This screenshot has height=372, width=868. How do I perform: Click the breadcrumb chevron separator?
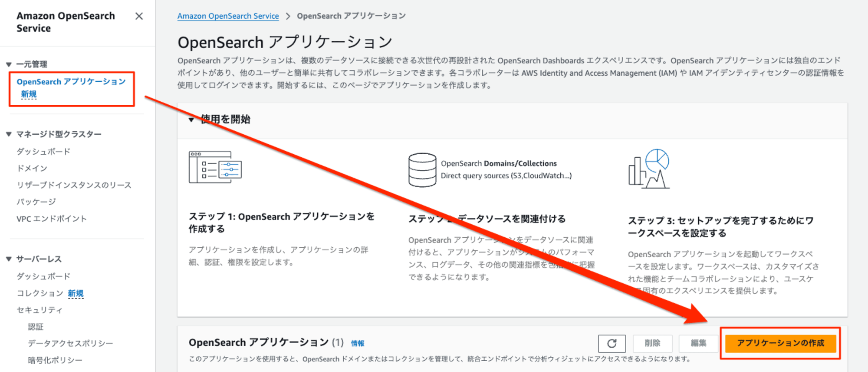click(x=288, y=16)
